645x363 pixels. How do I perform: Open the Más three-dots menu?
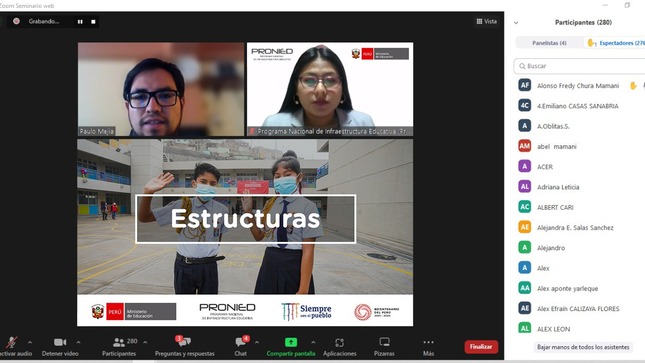[428, 342]
